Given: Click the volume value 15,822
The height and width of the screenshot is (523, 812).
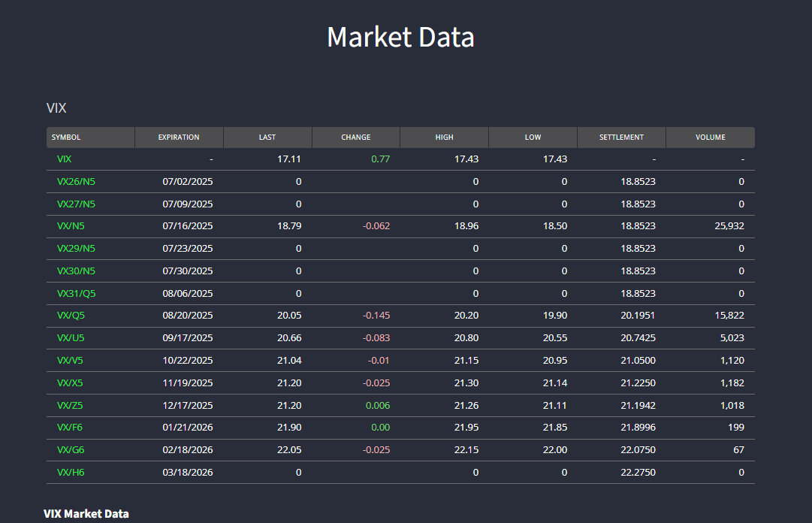Looking at the screenshot, I should [729, 316].
